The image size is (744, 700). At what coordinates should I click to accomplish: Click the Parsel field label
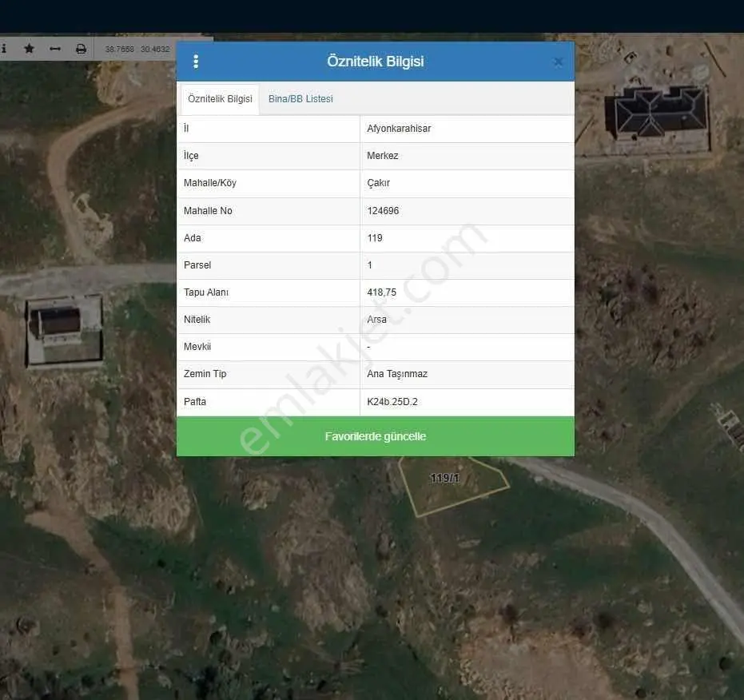coord(197,264)
